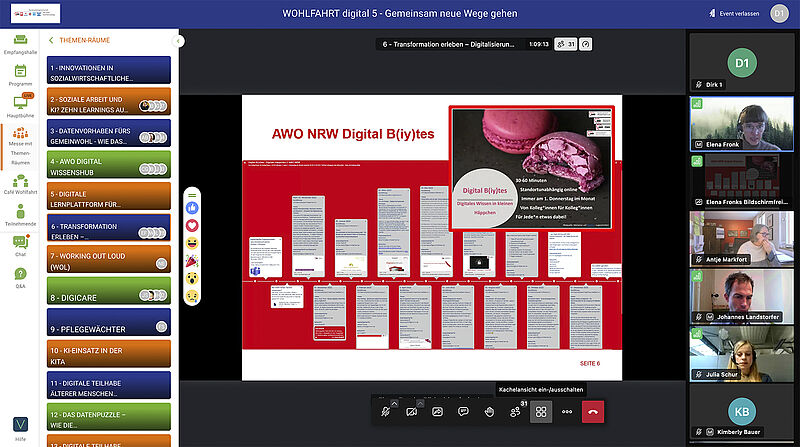
Task: Toggle camera on or off
Action: pyautogui.click(x=411, y=411)
